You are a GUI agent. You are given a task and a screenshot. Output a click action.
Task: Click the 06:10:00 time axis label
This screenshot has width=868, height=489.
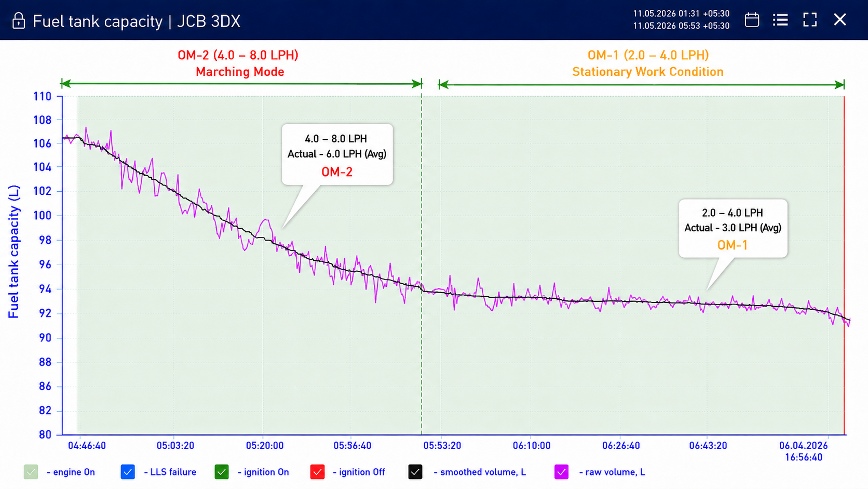(532, 446)
